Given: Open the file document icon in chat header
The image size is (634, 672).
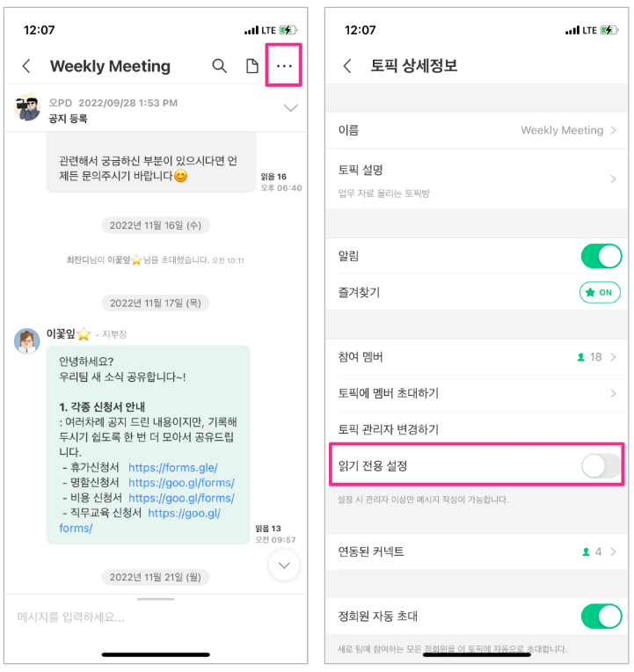Looking at the screenshot, I should click(x=251, y=66).
